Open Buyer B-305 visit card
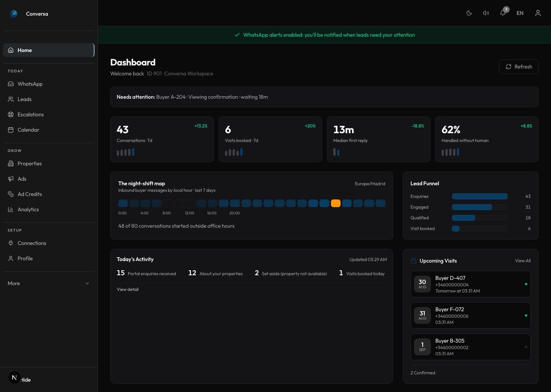This screenshot has width=551, height=392. 471,347
